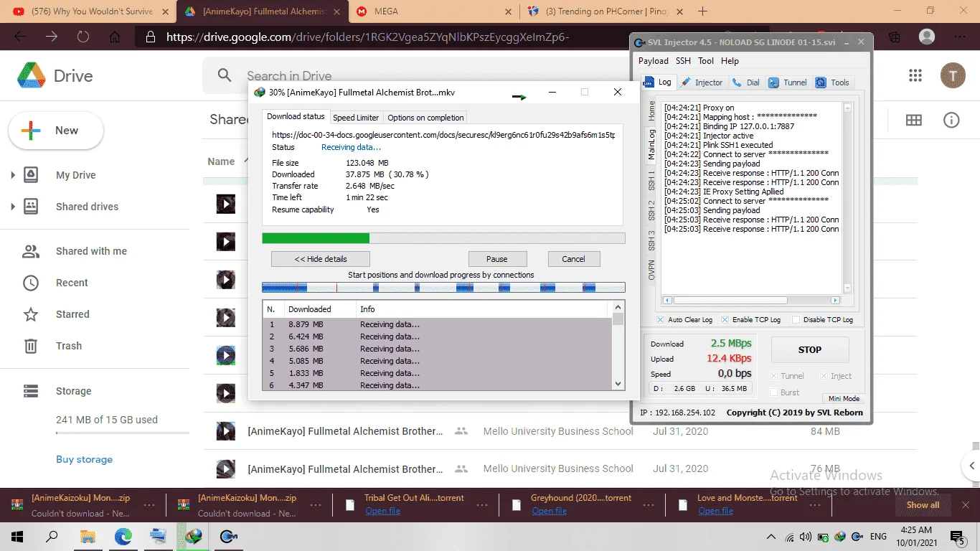Viewport: 980px width, 551px height.
Task: Open options for Love and Monsters torrent download
Action: click(814, 505)
